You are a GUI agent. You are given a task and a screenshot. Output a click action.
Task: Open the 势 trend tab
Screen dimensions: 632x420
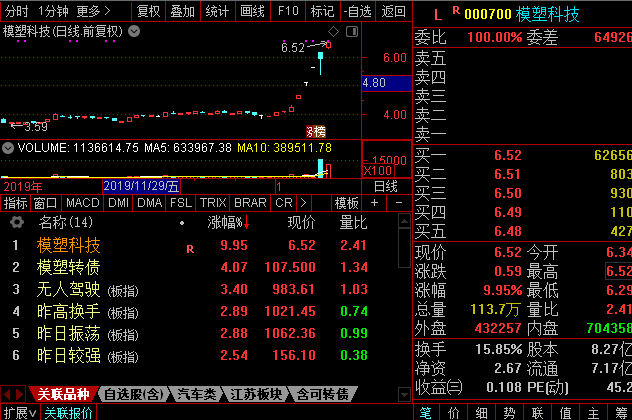[509, 413]
